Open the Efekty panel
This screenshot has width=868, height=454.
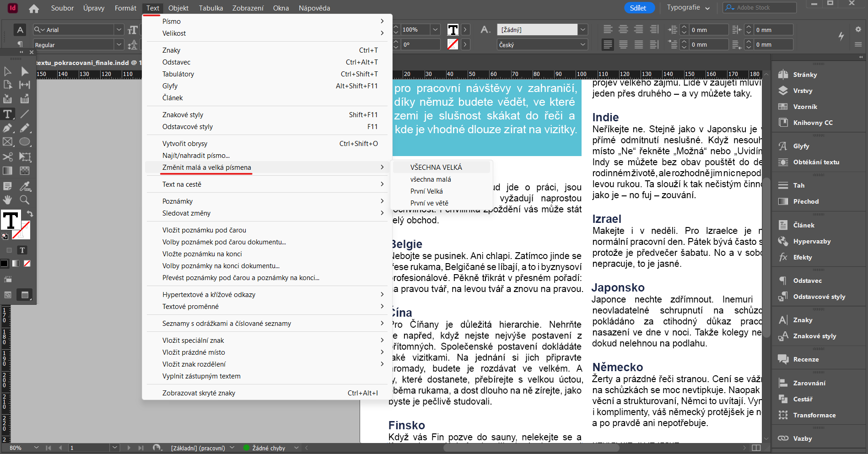802,257
